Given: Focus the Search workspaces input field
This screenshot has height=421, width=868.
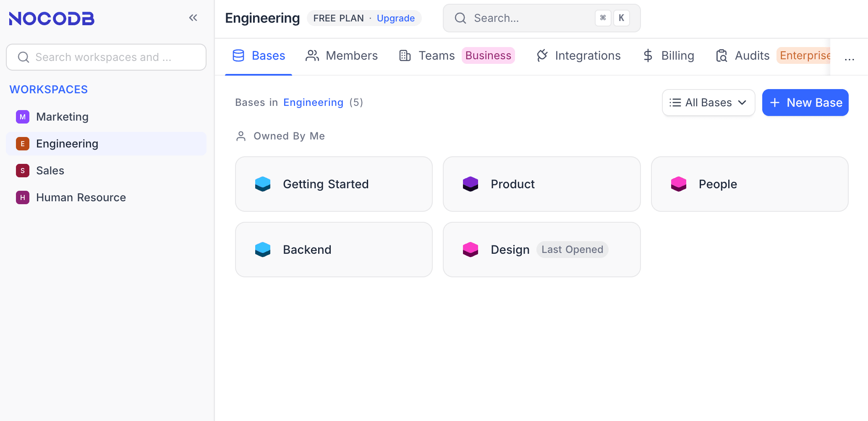Looking at the screenshot, I should [106, 57].
